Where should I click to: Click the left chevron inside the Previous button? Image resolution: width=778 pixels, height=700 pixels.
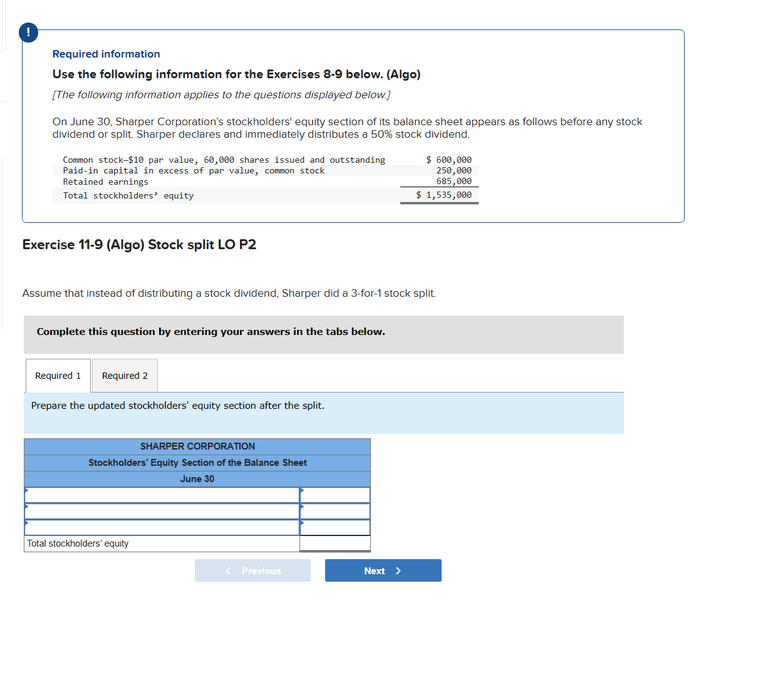coord(229,570)
